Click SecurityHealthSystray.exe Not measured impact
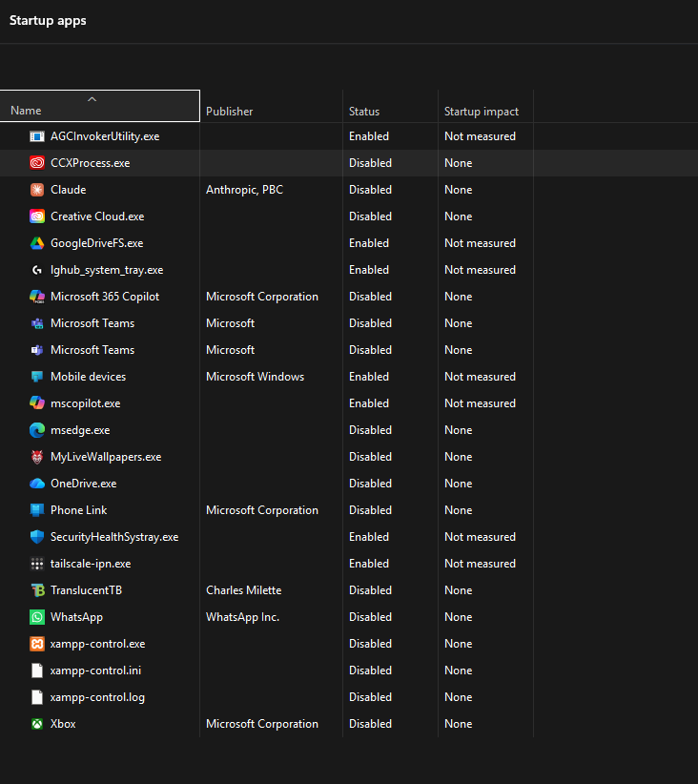Image resolution: width=698 pixels, height=784 pixels. click(480, 537)
